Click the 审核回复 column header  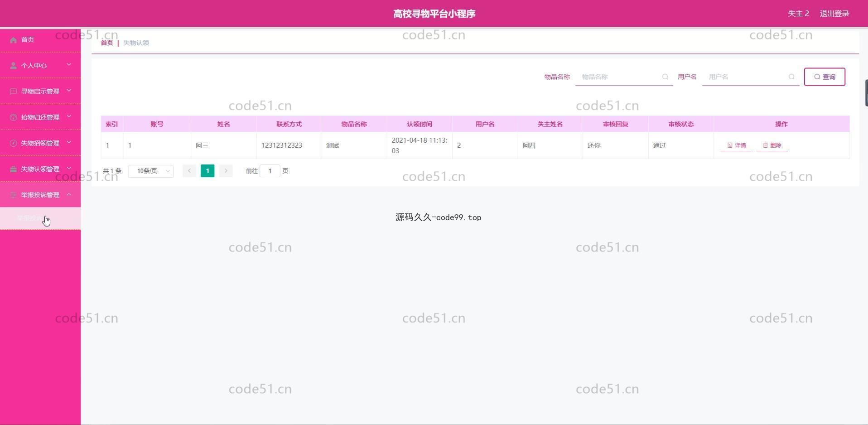(x=616, y=124)
